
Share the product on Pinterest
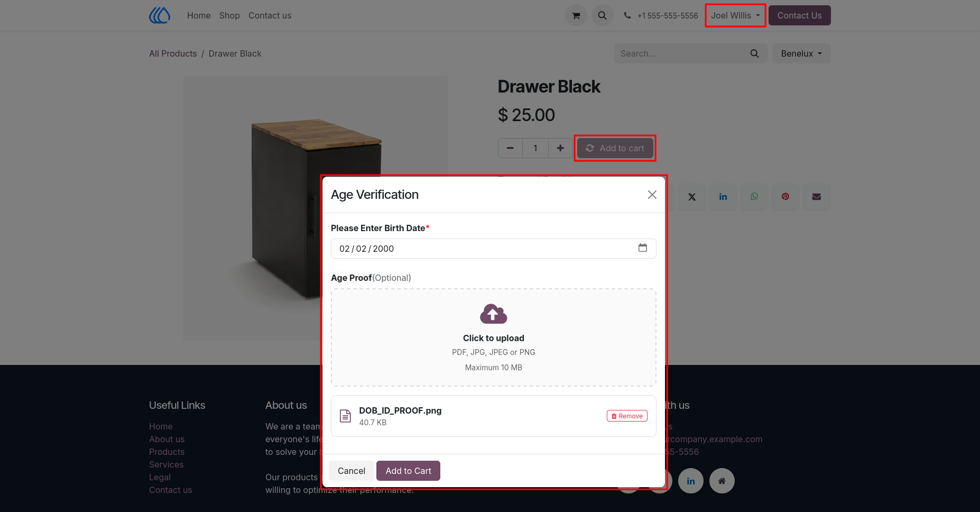(785, 197)
